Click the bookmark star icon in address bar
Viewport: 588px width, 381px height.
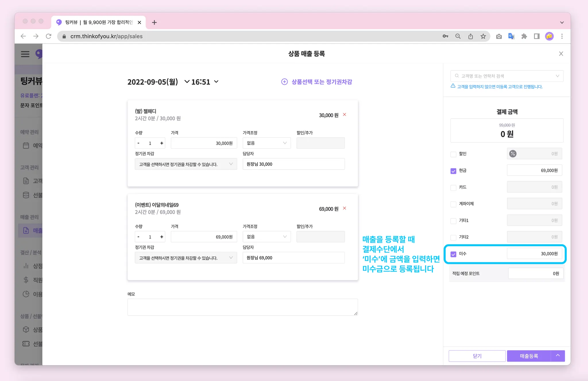click(x=483, y=36)
